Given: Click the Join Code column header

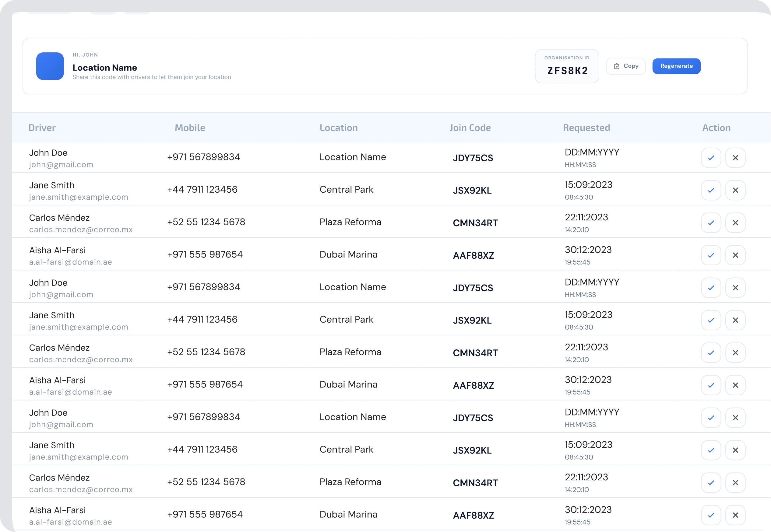Looking at the screenshot, I should 470,128.
